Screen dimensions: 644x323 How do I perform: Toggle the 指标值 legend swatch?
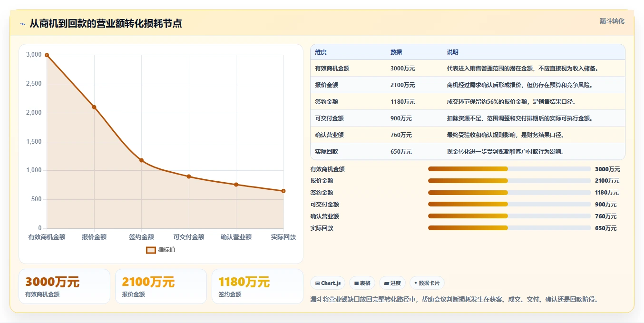pos(151,250)
